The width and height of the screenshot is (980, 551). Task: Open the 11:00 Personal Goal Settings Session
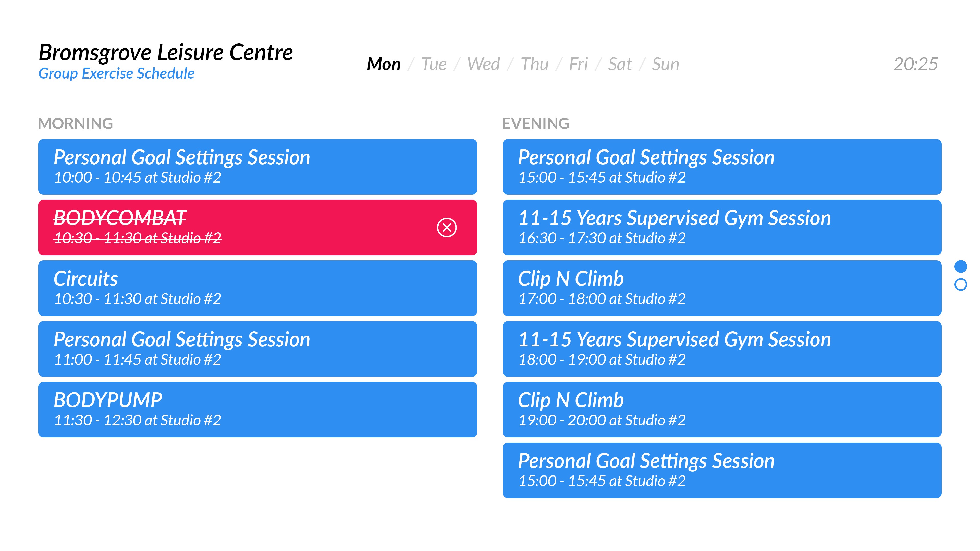click(258, 349)
